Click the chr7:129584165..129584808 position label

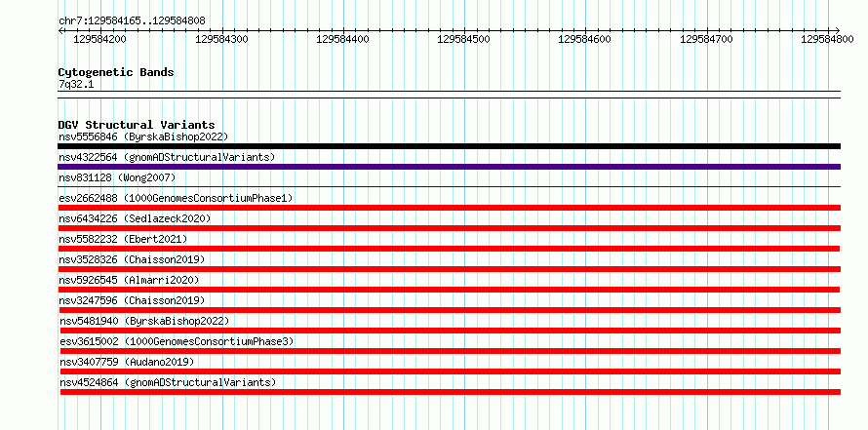pos(132,21)
